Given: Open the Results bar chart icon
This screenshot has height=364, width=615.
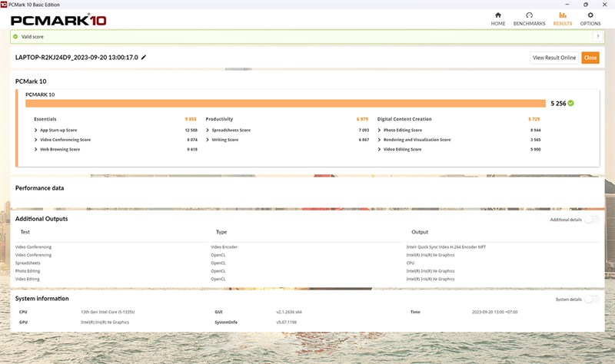Looking at the screenshot, I should point(563,15).
